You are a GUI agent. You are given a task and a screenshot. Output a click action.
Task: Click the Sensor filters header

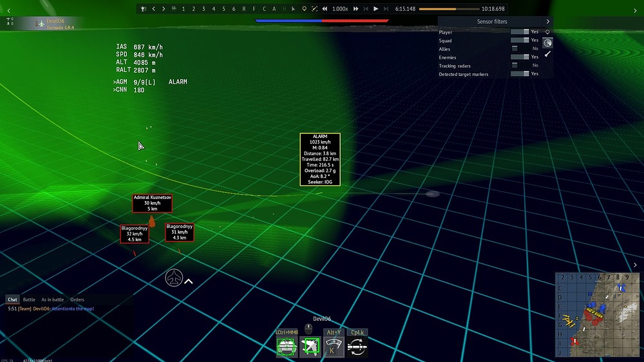491,21
